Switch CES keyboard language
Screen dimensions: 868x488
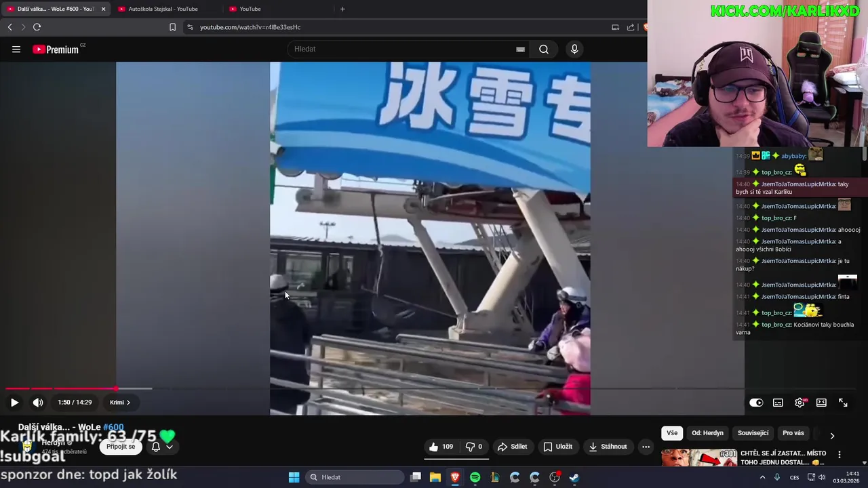tap(794, 477)
